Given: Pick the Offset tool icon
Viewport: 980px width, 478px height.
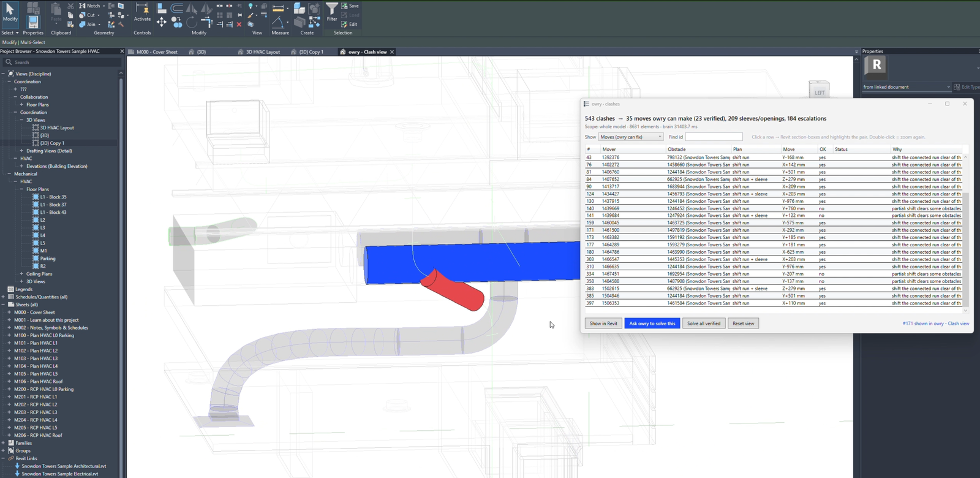Looking at the screenshot, I should [177, 8].
